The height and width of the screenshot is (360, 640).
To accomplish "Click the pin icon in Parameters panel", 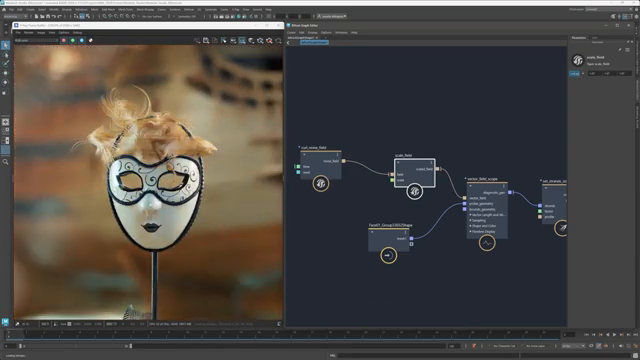I will pos(620,50).
